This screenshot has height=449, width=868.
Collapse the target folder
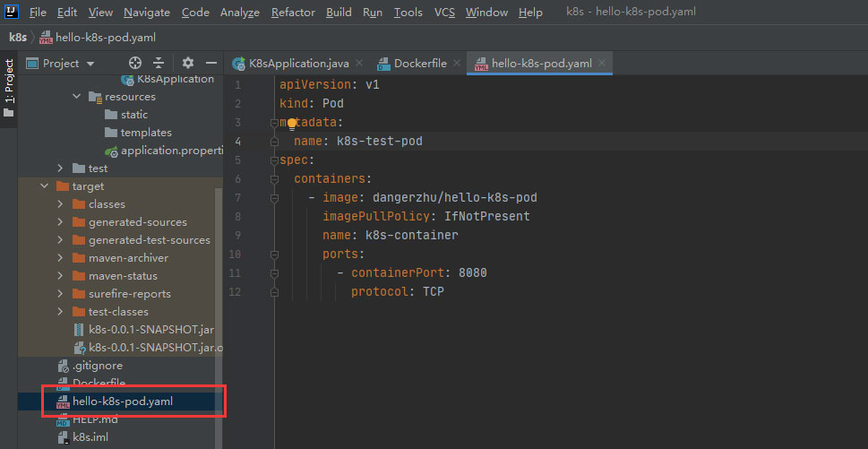coord(44,186)
